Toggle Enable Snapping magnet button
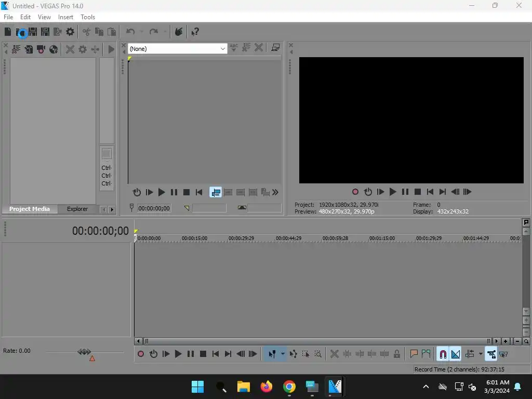This screenshot has height=399, width=532. point(443,354)
